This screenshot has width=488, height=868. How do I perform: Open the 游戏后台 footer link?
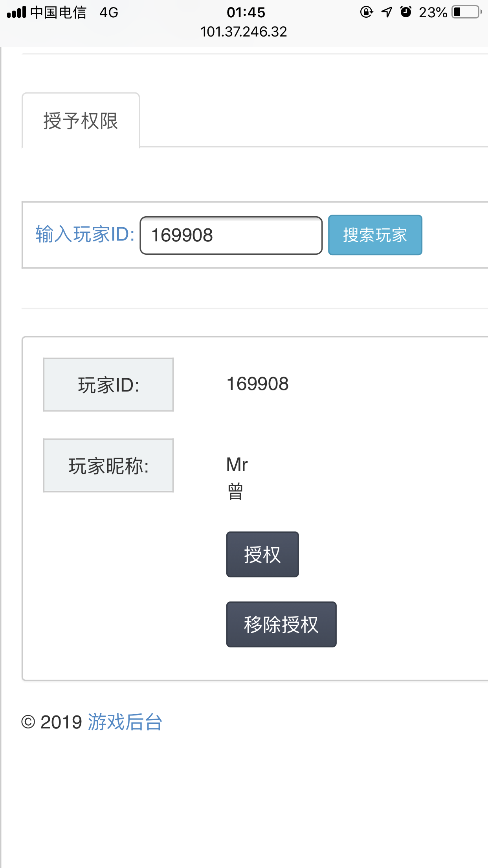tap(125, 722)
